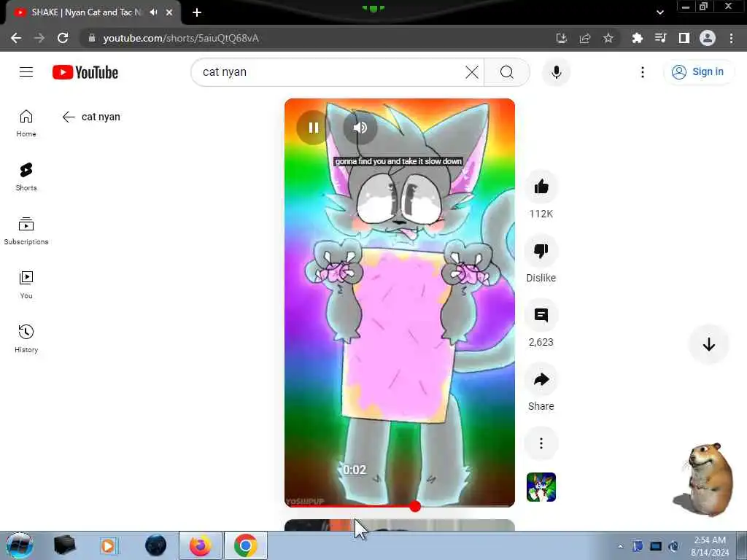The image size is (747, 560).
Task: Open the Chrome profile avatar
Action: coord(708,38)
